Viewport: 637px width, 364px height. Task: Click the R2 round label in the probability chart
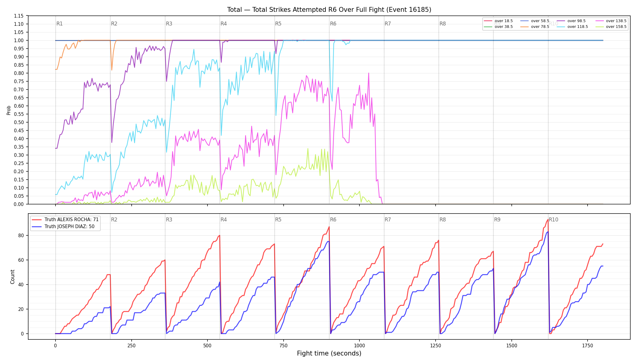[114, 24]
